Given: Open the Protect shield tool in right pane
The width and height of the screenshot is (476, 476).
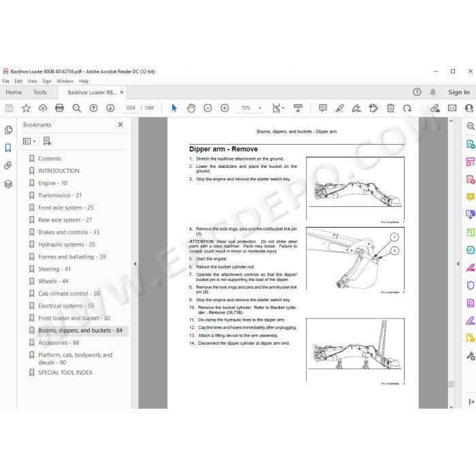Looking at the screenshot, I should coord(471,286).
